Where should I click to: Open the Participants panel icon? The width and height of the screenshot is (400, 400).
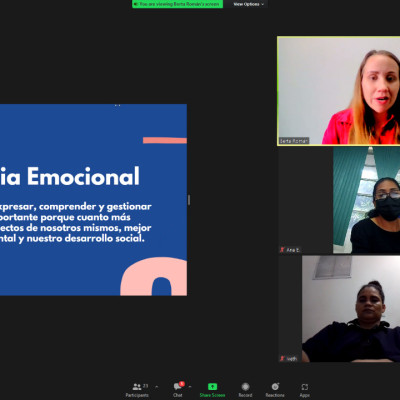tap(137, 387)
